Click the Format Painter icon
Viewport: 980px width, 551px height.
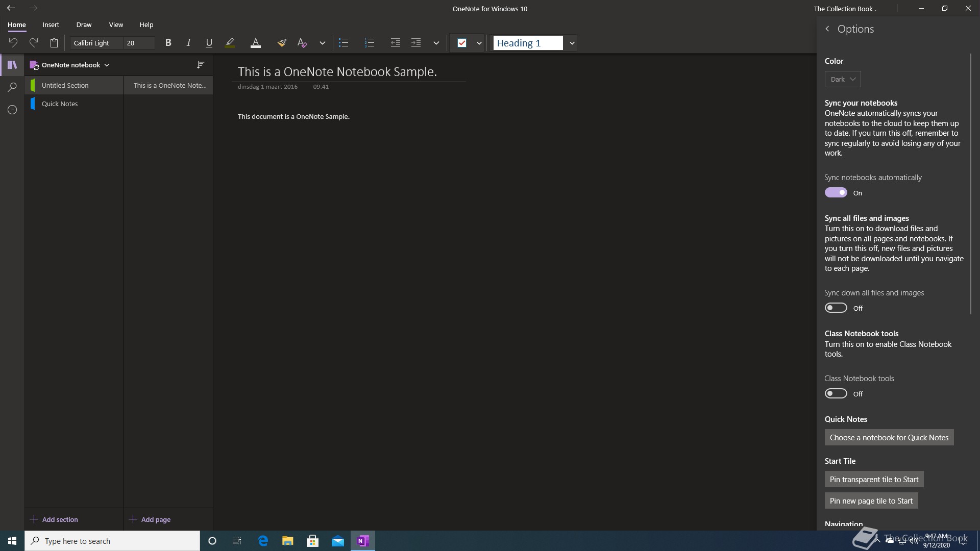point(282,43)
